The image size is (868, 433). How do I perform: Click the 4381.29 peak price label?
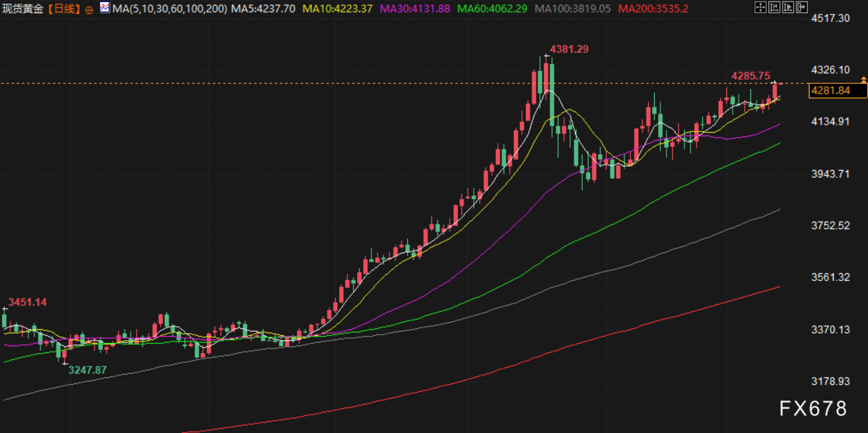569,50
